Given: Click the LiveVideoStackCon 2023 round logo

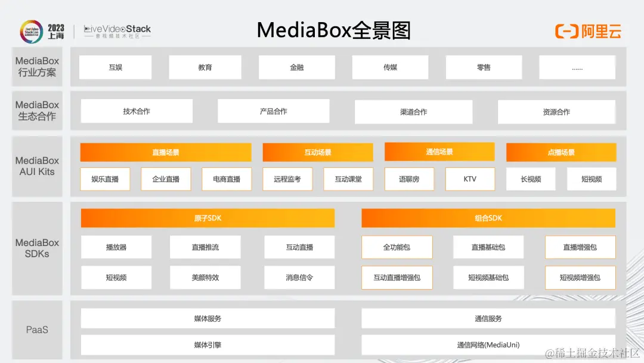Looking at the screenshot, I should coord(32,31).
